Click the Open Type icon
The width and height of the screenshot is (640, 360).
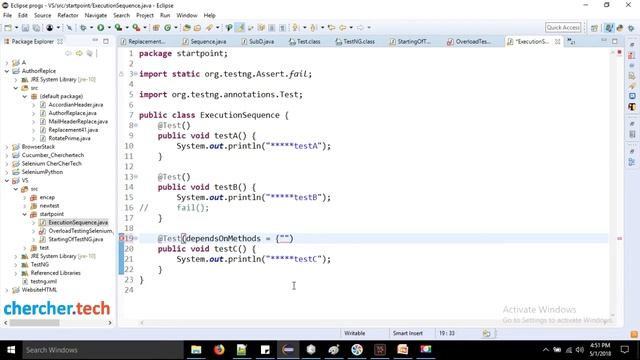[x=187, y=28]
